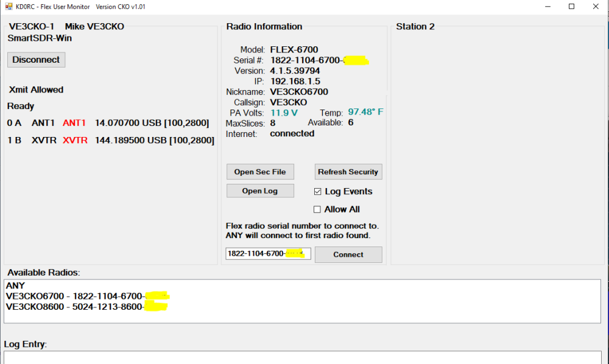Close the Flex User Monitor window
Image resolution: width=609 pixels, height=364 pixels.
tap(596, 7)
